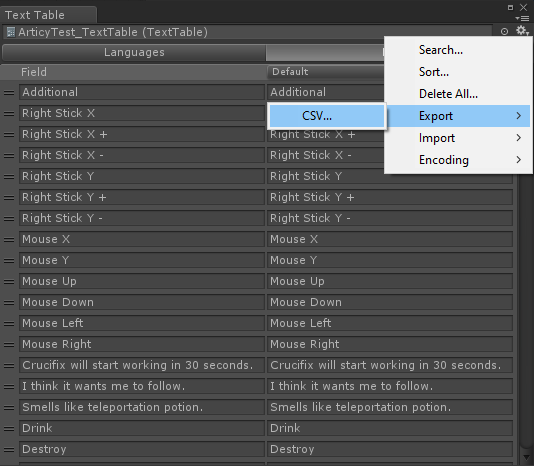Choose Search... from the context menu
The height and width of the screenshot is (466, 534).
pos(457,50)
